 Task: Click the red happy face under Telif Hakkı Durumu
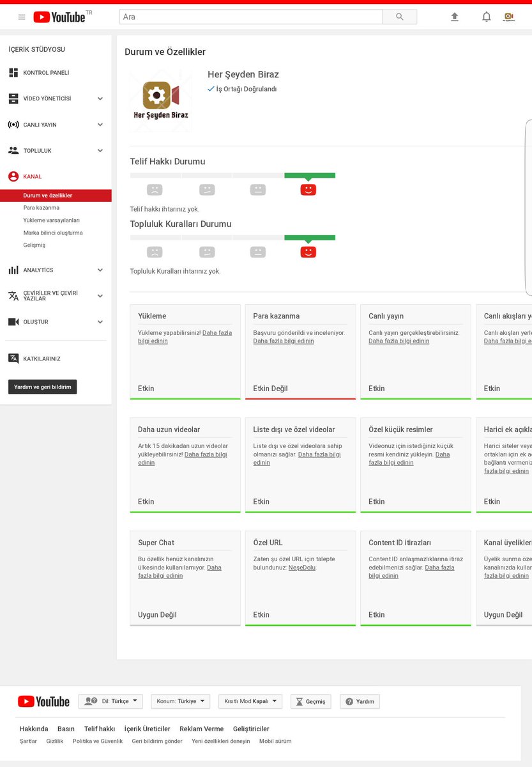tap(308, 190)
